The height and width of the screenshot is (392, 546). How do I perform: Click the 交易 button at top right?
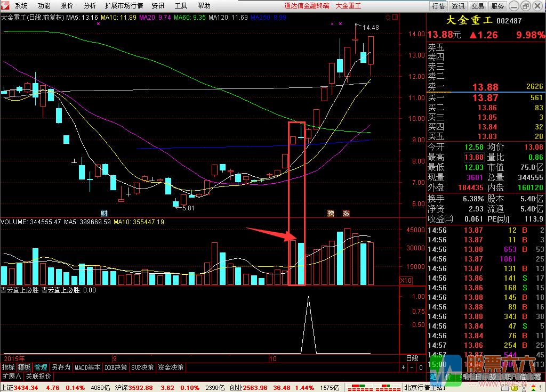(x=478, y=6)
